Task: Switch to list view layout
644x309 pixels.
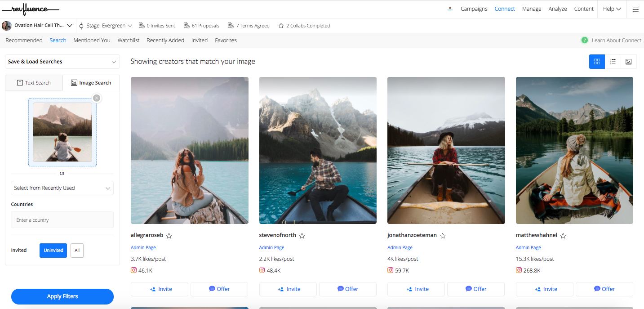Action: click(x=613, y=62)
